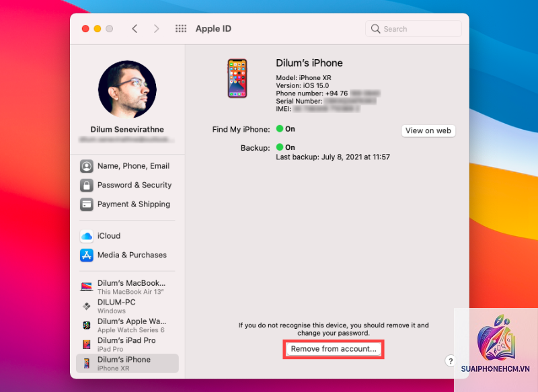Open Media & Purchases section
This screenshot has height=392, width=538.
click(127, 255)
